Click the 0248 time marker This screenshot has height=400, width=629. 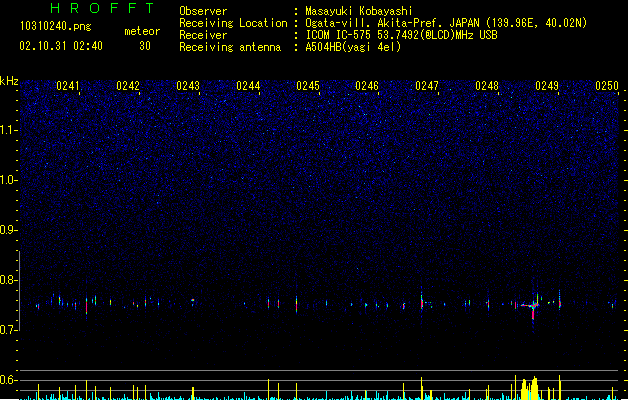click(487, 86)
